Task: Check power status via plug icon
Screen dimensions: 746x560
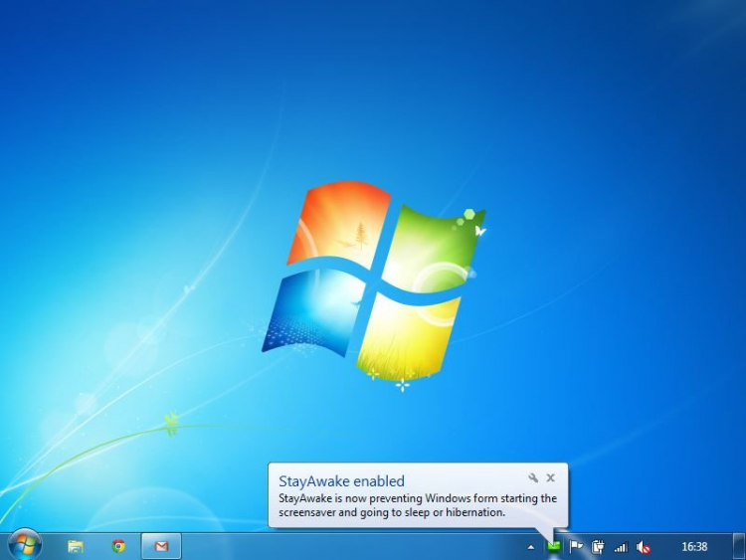Action: click(x=598, y=547)
